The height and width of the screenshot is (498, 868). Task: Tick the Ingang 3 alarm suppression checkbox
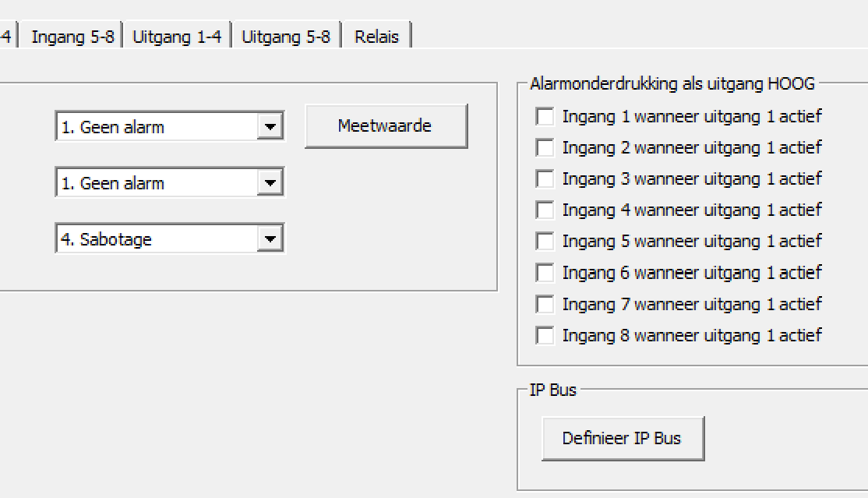tap(545, 179)
